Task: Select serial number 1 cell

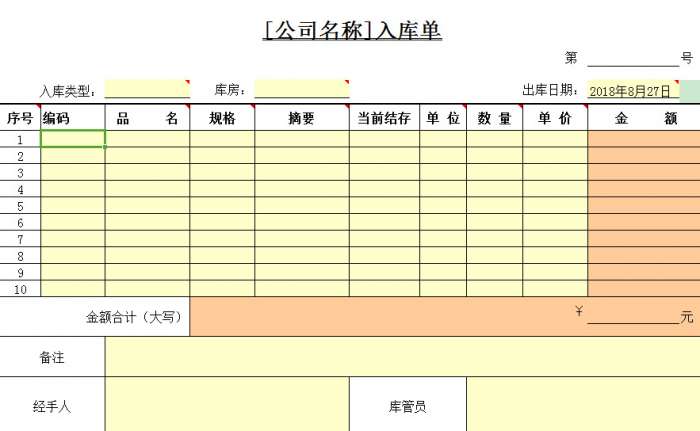Action: [20, 139]
